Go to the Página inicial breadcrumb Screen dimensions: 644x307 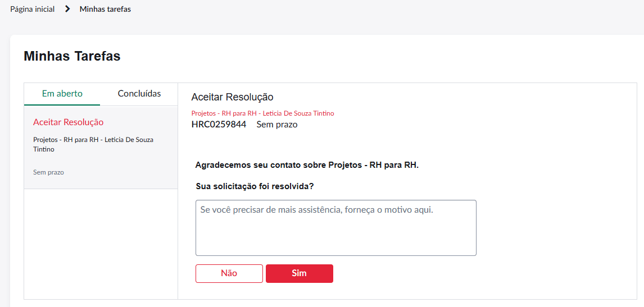[x=33, y=9]
